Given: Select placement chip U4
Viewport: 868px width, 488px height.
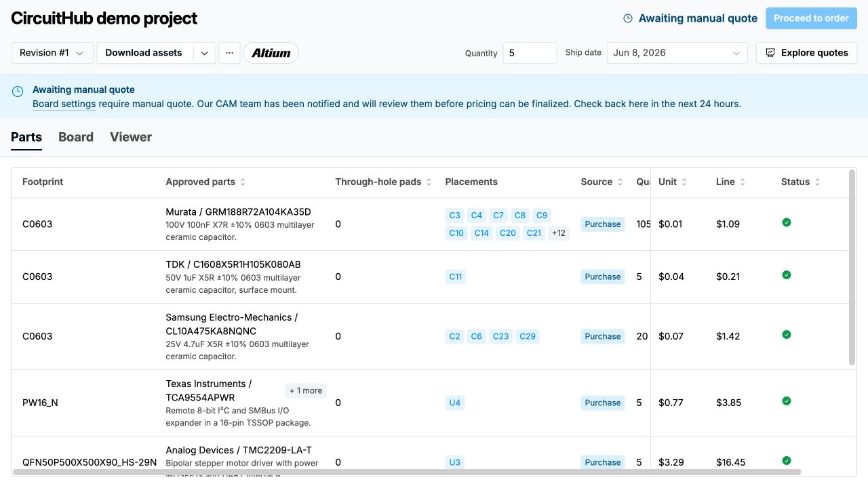Looking at the screenshot, I should click(454, 403).
